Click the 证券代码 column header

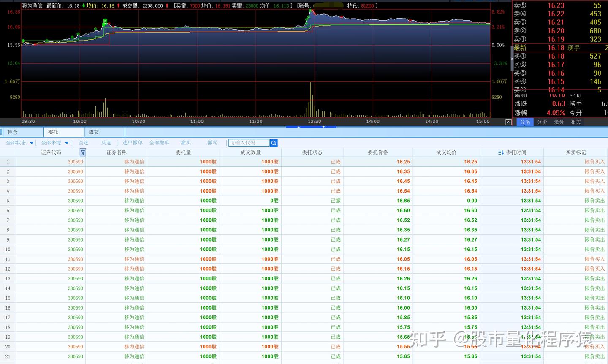51,152
